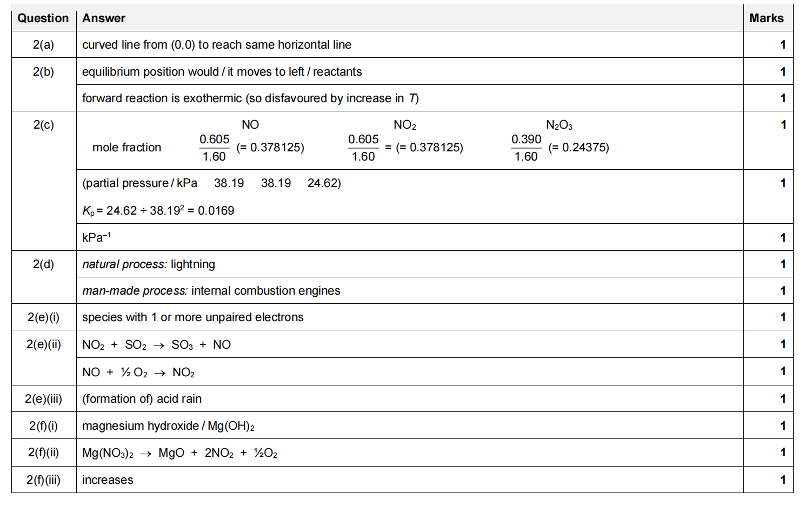Screen dimensions: 812x519
Task: Click the word increases in 2(f)(iii)
Action: click(108, 480)
